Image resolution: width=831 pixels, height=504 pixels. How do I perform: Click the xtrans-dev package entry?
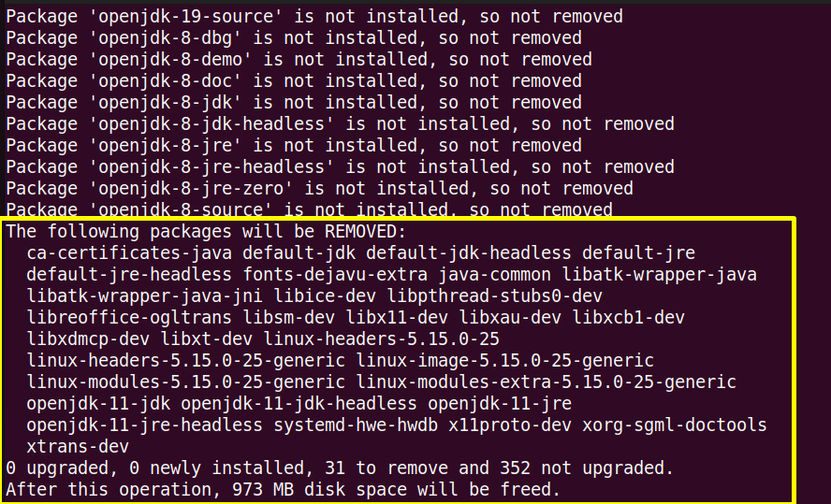click(78, 447)
